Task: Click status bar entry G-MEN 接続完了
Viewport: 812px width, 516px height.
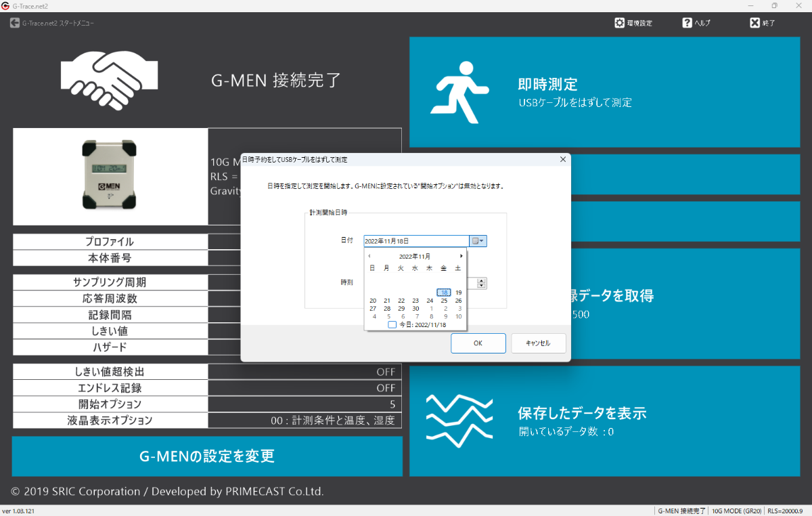Action: (x=681, y=511)
